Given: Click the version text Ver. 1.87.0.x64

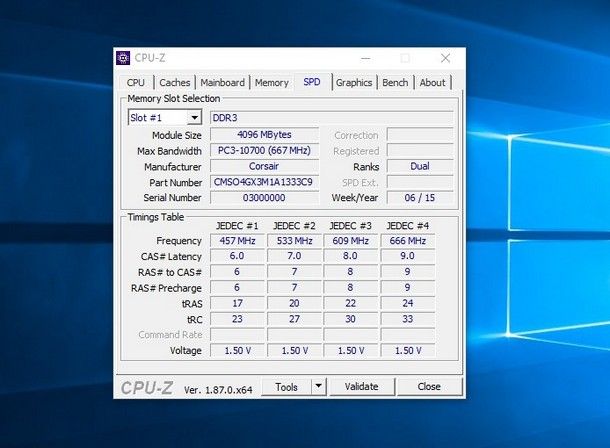Looking at the screenshot, I should pos(218,390).
